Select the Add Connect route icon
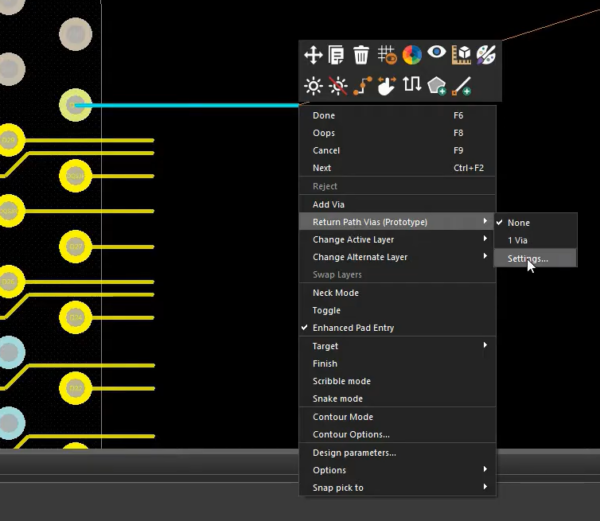This screenshot has width=600, height=521. tap(362, 86)
